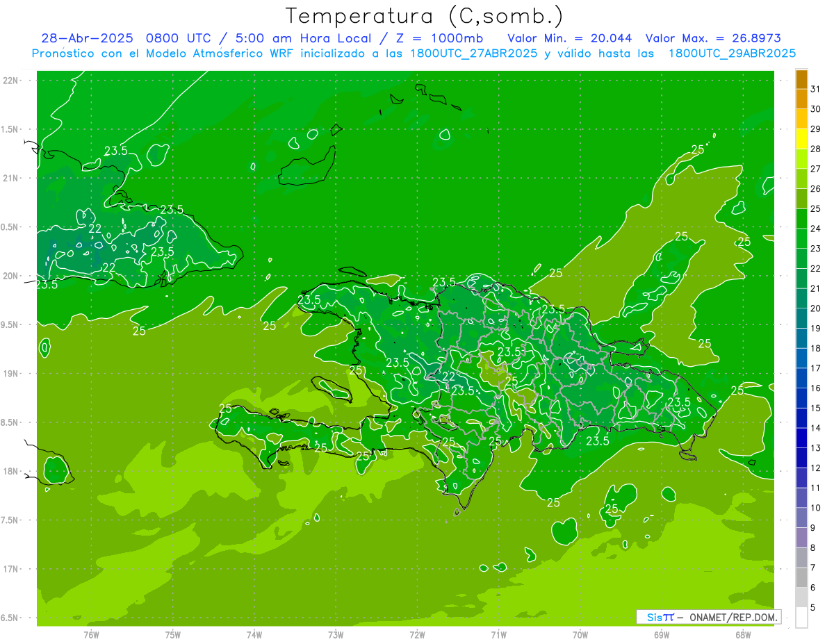
Task: Click the gray legend swatch between 6 and 7
Action: point(801,578)
